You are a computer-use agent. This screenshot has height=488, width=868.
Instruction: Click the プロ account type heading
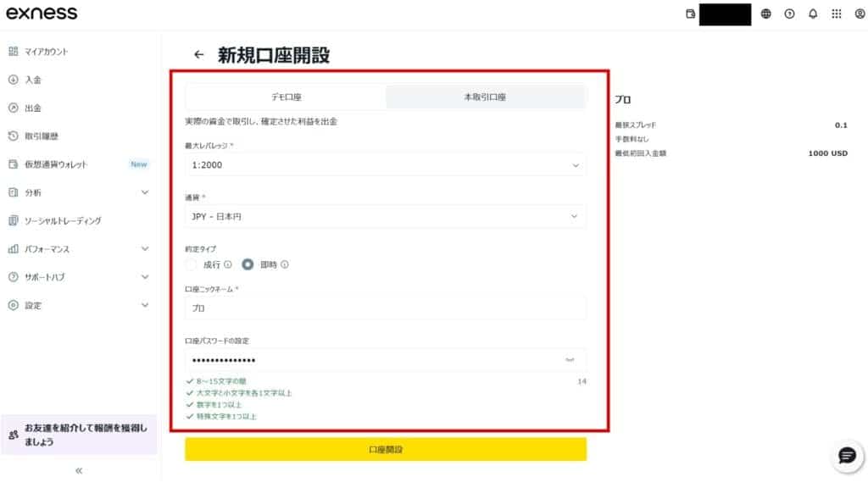[x=623, y=100]
